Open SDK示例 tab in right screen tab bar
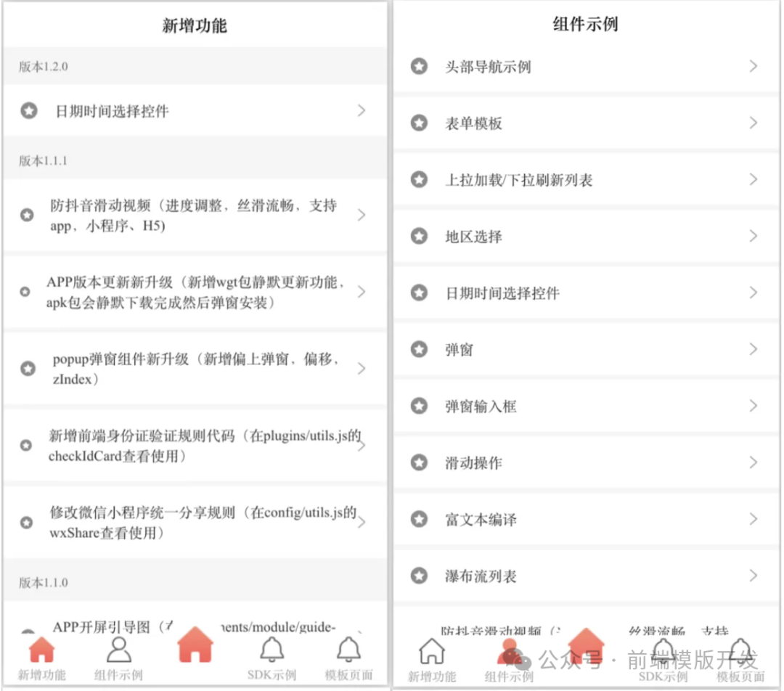Viewport: 784px width, 691px height. coord(663,660)
